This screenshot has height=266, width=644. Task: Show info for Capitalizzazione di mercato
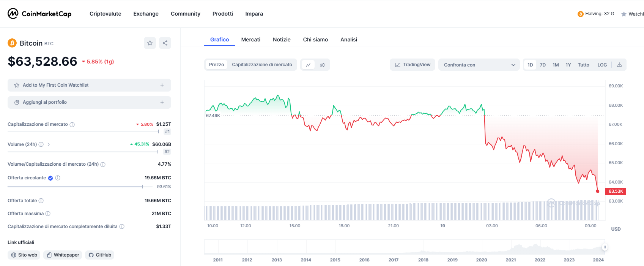[x=72, y=125]
